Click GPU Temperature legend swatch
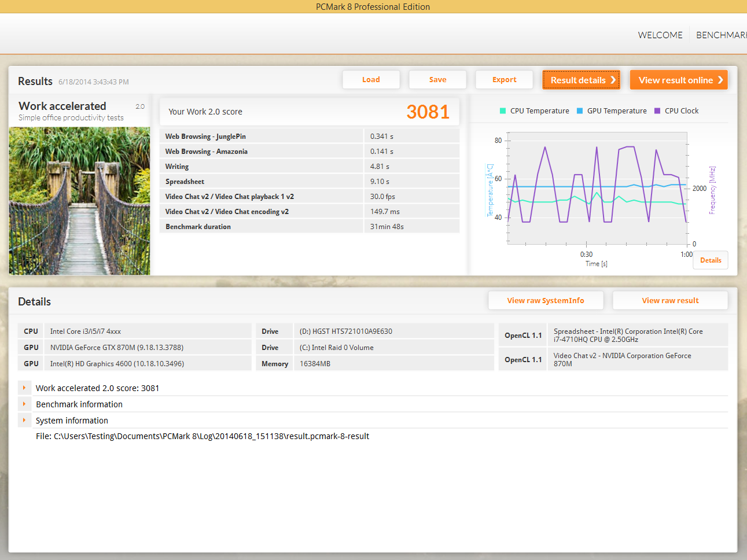The height and width of the screenshot is (560, 747). point(580,111)
